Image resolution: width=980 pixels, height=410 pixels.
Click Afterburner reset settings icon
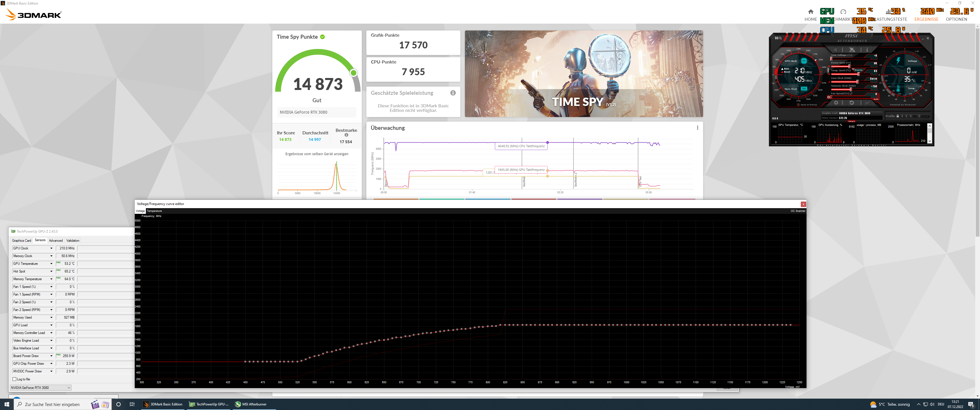(x=852, y=103)
